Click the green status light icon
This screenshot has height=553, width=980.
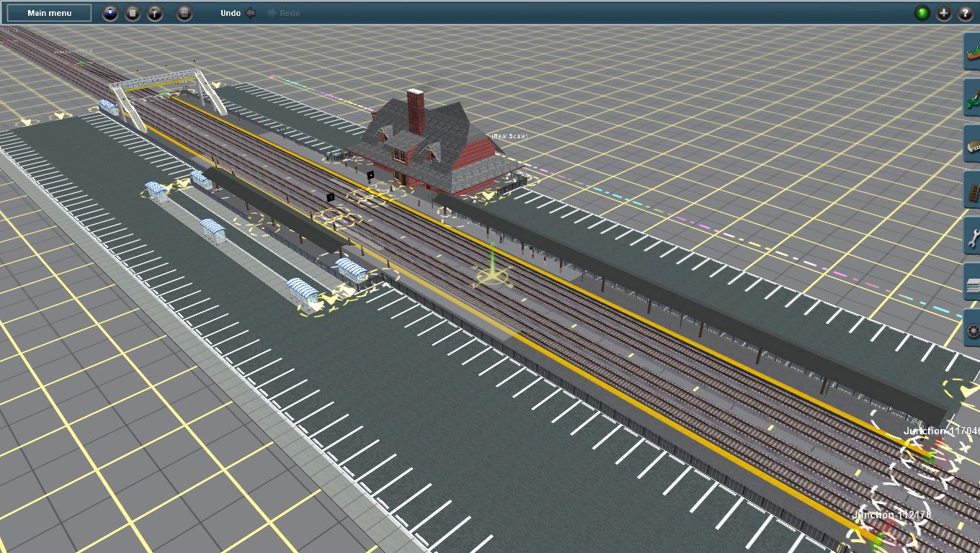click(922, 13)
